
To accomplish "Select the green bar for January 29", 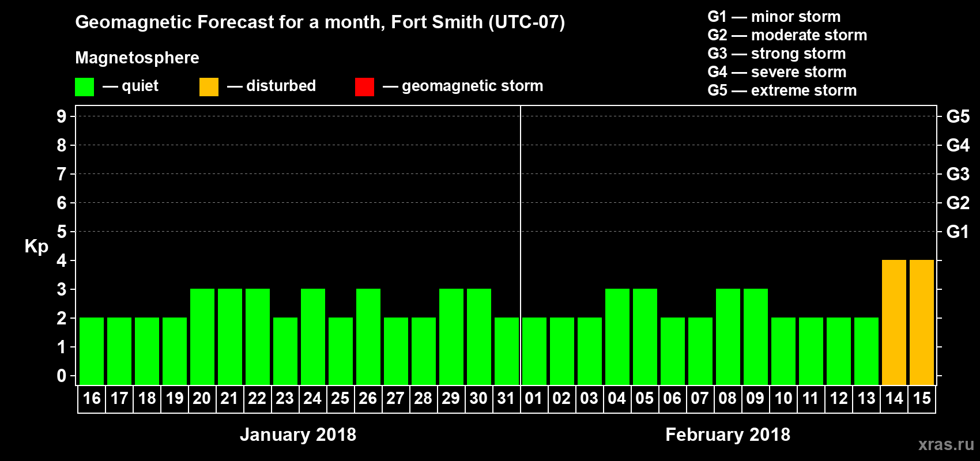I will [451, 337].
